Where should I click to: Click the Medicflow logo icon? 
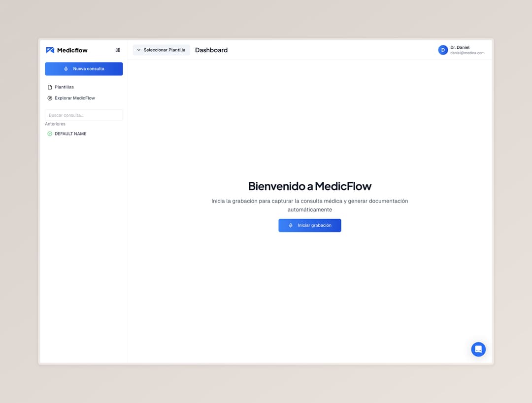tap(50, 50)
